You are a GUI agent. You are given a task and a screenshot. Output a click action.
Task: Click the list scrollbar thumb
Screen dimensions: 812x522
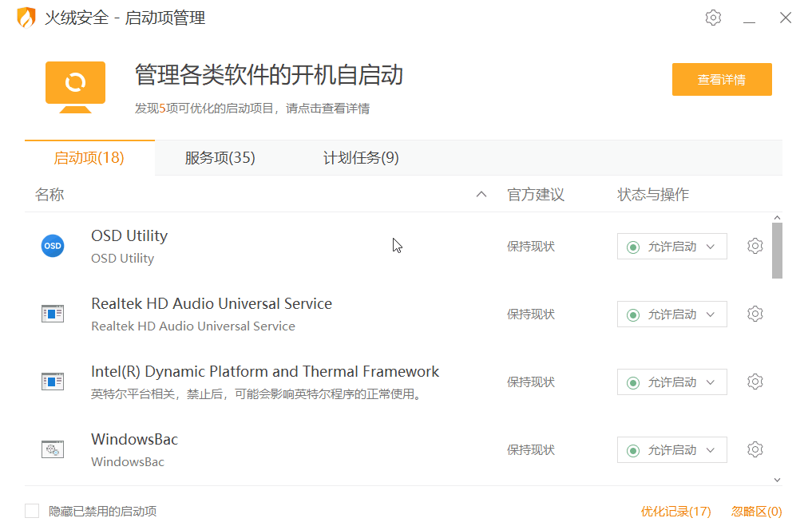(x=777, y=251)
